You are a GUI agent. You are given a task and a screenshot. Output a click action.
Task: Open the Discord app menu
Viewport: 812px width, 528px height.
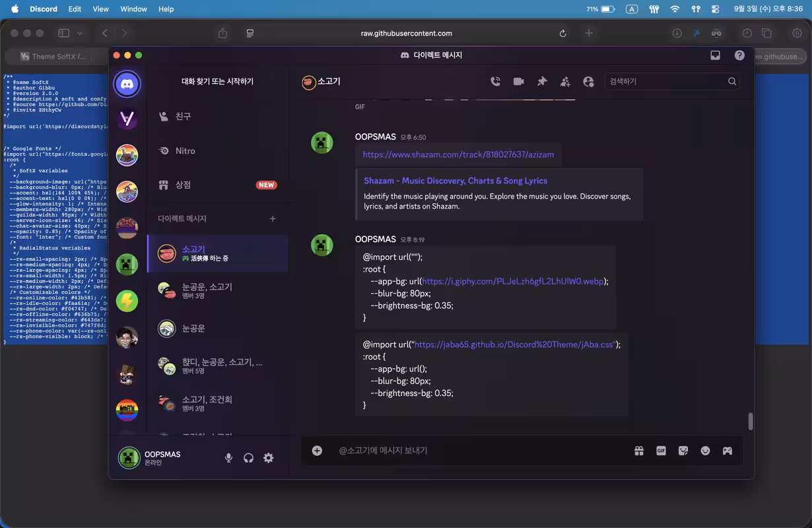[44, 9]
